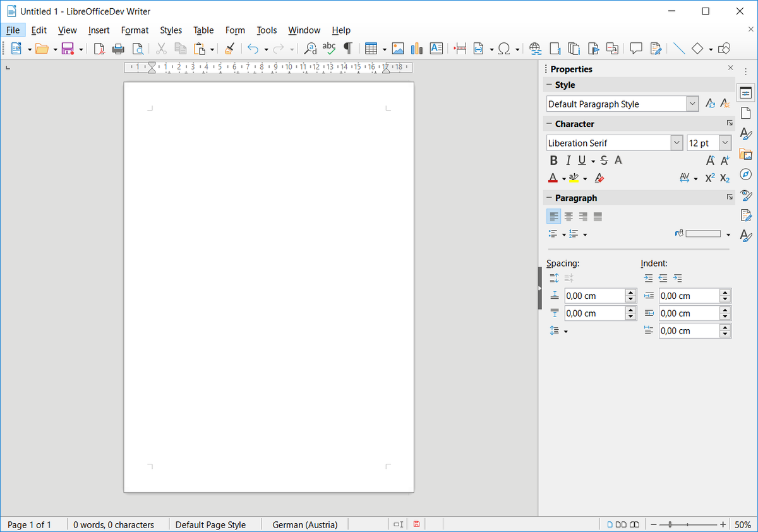
Task: Click the Update Selected Style button
Action: coord(711,104)
